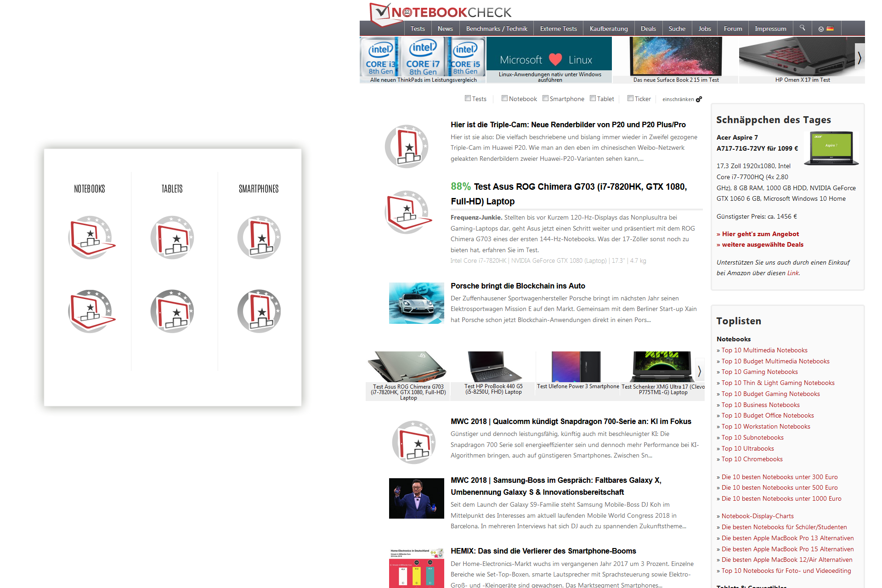Open P20 Triple-Cam Renderbilder headline
The image size is (882, 588).
(568, 124)
